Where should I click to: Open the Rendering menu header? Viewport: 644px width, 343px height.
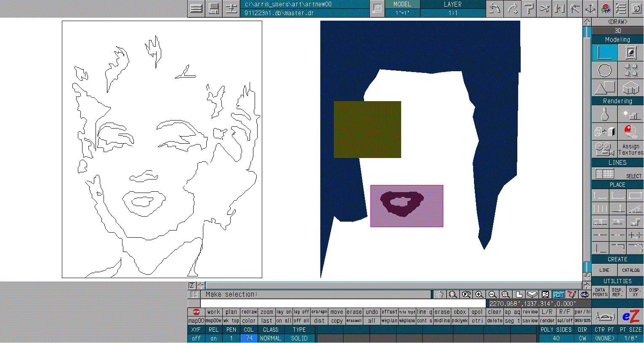pyautogui.click(x=617, y=101)
